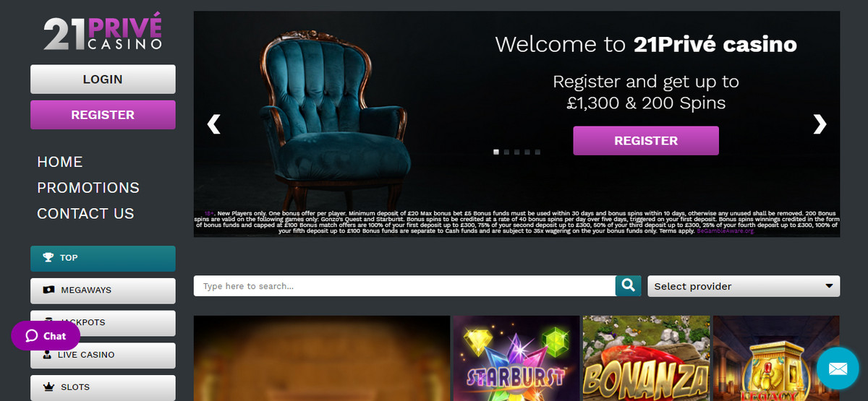Click the LOGIN button in sidebar
The width and height of the screenshot is (868, 401).
click(103, 79)
